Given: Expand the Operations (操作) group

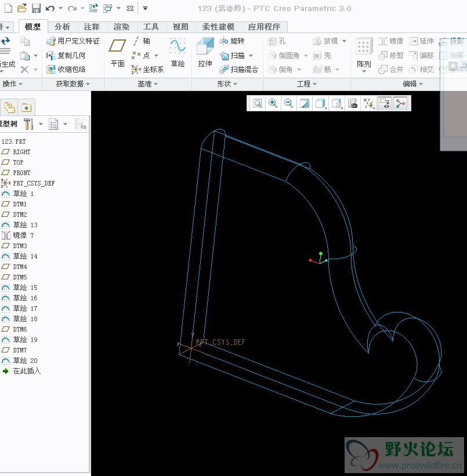Looking at the screenshot, I should coord(12,84).
